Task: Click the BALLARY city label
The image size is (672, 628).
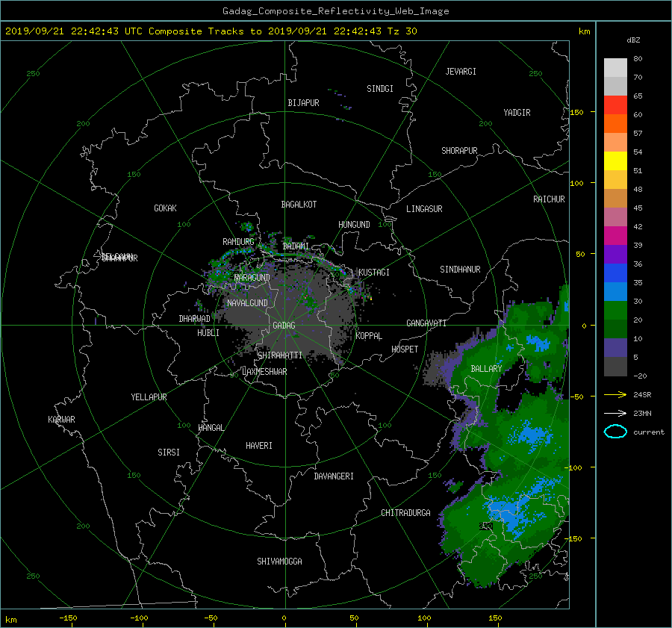Action: [486, 369]
